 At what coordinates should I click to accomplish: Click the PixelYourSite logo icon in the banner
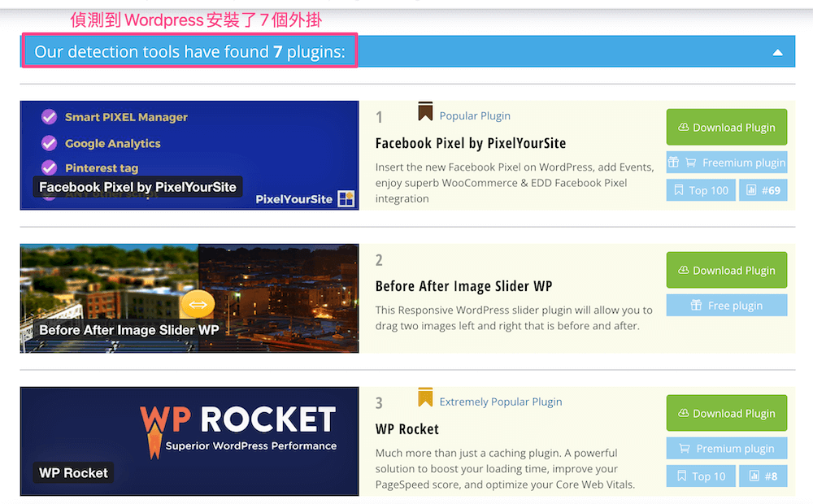click(x=346, y=198)
